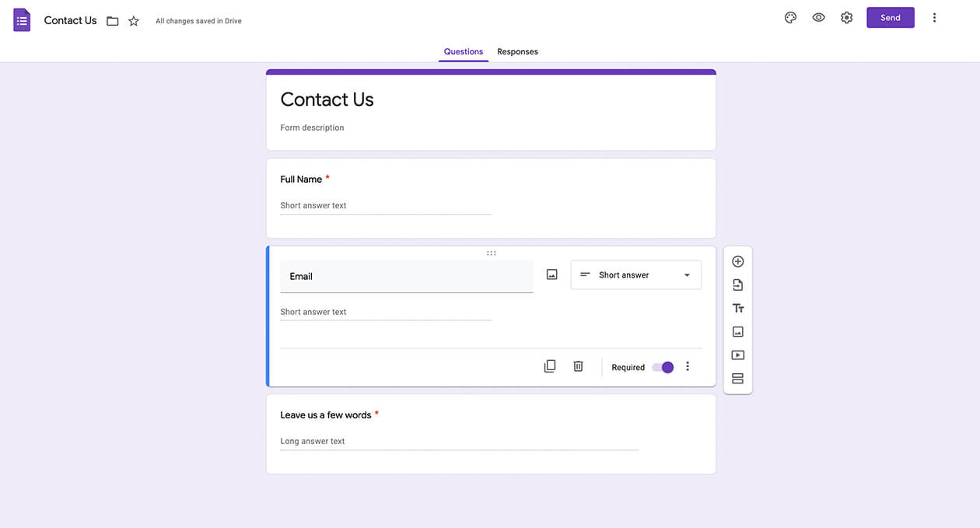
Task: Star the Contact Us form
Action: pyautogui.click(x=134, y=21)
